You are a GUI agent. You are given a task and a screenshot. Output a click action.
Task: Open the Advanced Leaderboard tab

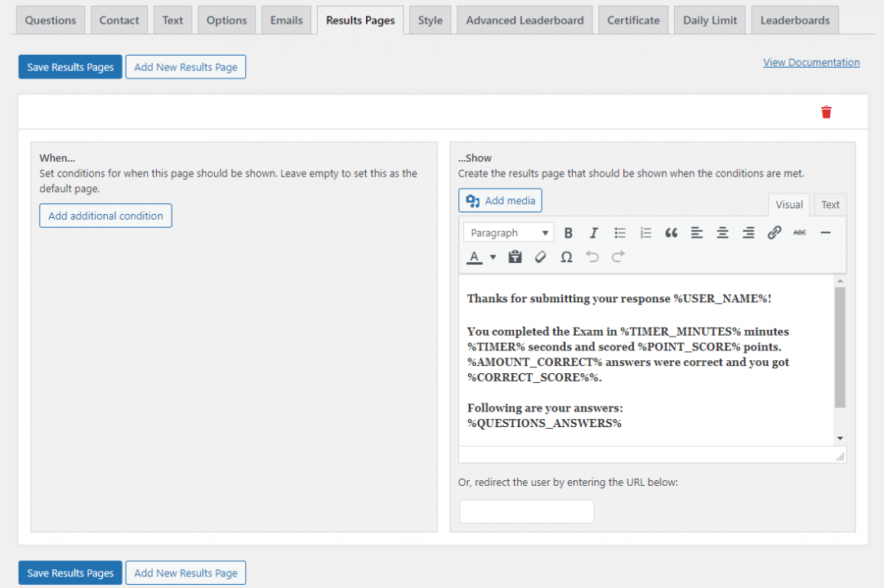pos(524,20)
